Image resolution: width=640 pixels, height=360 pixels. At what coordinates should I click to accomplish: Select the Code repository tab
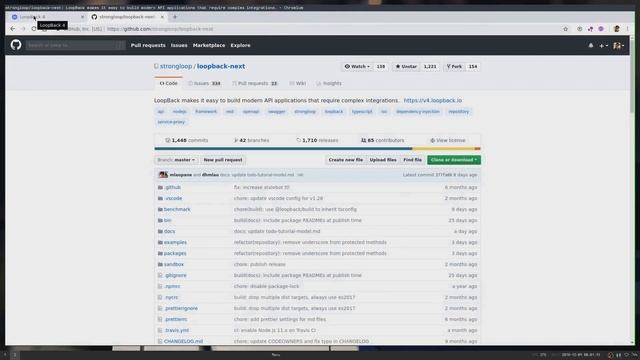pos(169,83)
